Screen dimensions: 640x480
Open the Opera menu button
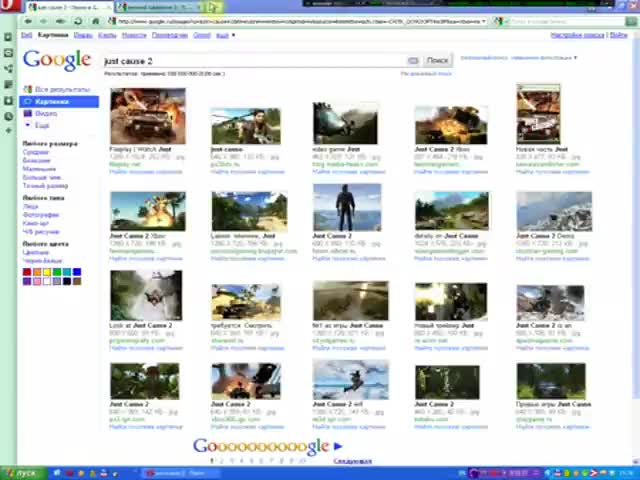point(8,7)
